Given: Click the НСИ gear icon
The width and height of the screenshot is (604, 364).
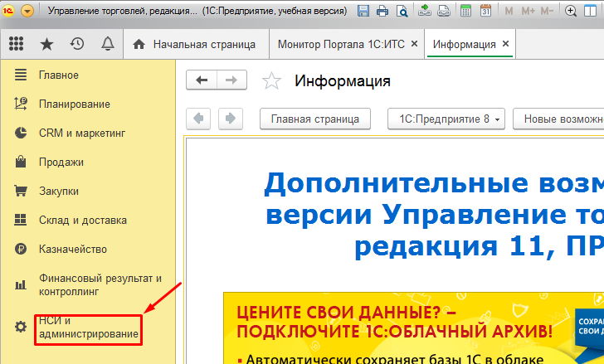Looking at the screenshot, I should [x=21, y=327].
